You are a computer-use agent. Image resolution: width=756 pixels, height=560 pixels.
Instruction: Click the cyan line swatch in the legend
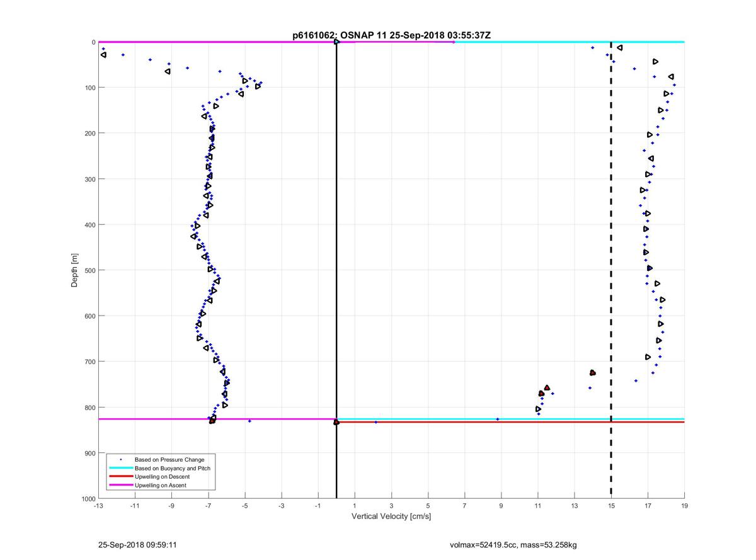coord(120,468)
